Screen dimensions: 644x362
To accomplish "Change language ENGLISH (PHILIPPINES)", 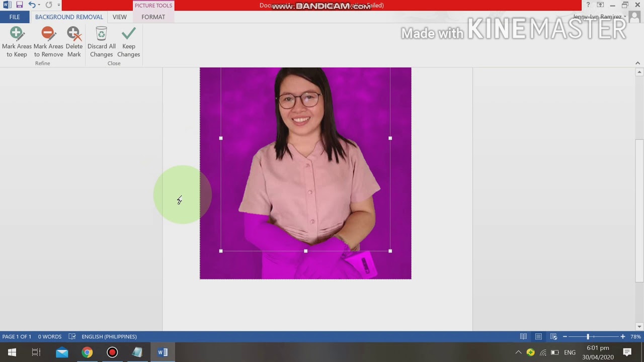I will tap(109, 336).
